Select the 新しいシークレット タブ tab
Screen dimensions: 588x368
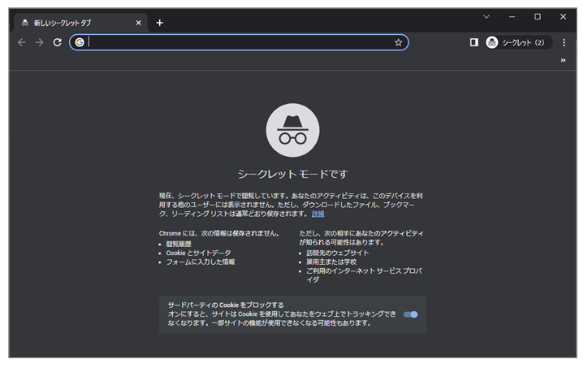click(73, 23)
